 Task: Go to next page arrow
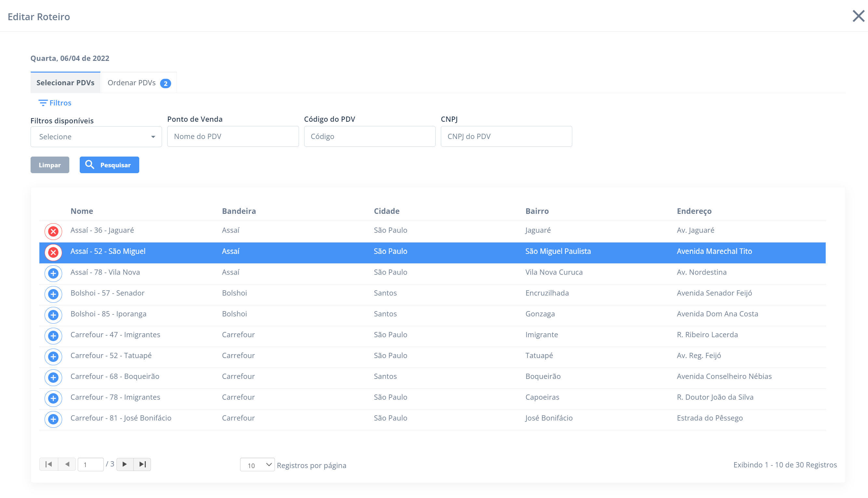[125, 464]
